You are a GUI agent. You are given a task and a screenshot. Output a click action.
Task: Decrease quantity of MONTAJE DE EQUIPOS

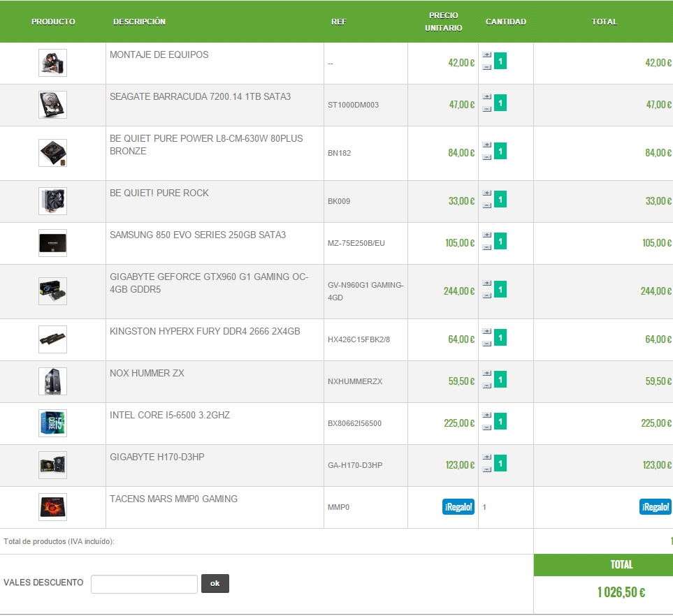click(x=486, y=67)
